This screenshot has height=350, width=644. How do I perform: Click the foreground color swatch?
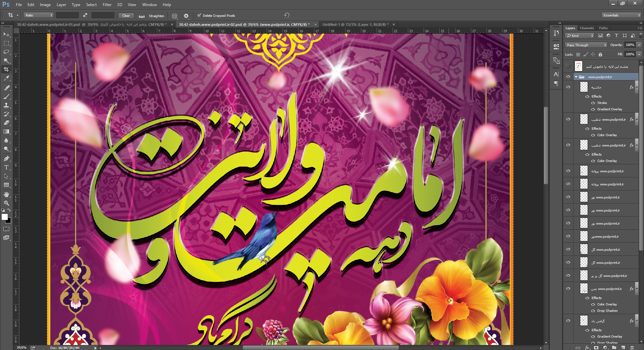point(5,217)
